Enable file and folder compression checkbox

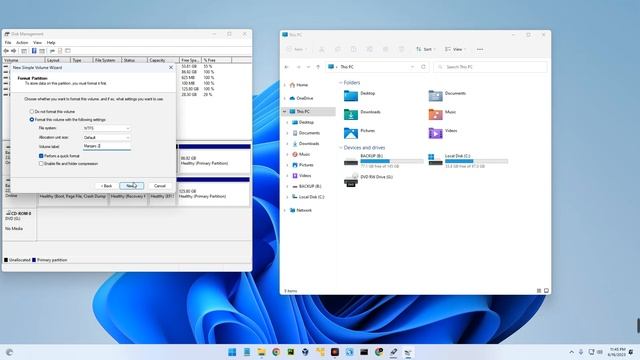point(68,164)
